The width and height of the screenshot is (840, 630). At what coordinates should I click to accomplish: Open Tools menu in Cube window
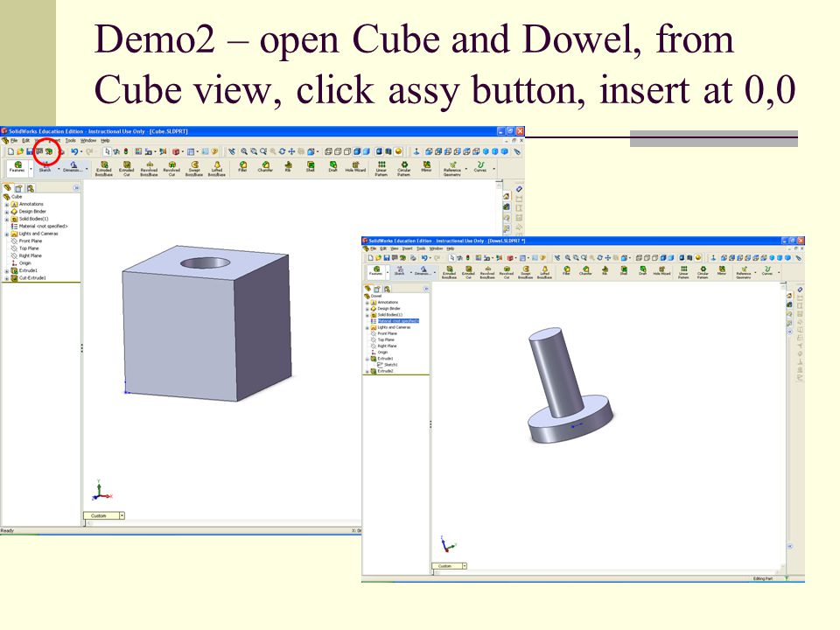71,141
